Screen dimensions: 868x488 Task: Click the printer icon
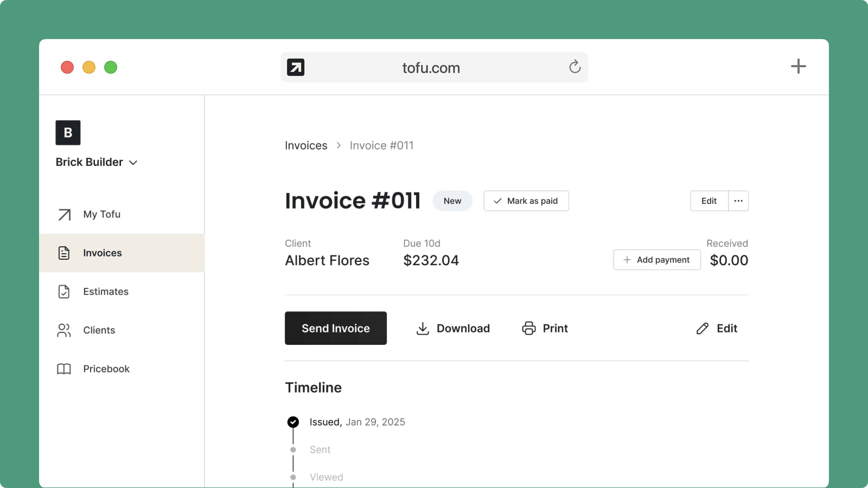point(529,328)
